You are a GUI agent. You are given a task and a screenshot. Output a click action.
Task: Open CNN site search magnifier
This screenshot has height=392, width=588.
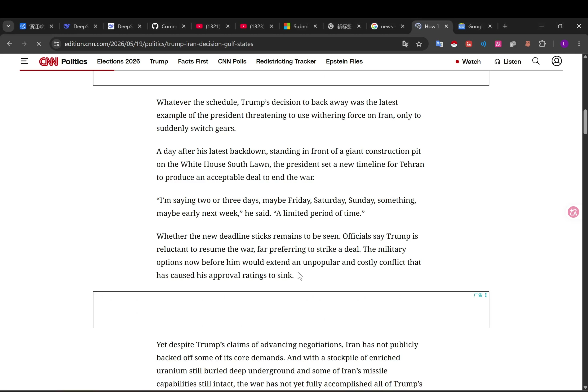(x=536, y=61)
